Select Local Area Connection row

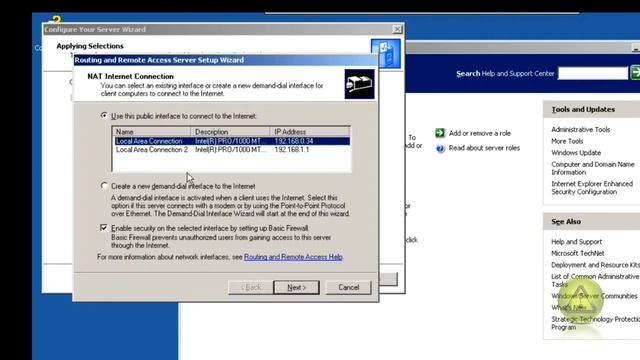(x=232, y=141)
